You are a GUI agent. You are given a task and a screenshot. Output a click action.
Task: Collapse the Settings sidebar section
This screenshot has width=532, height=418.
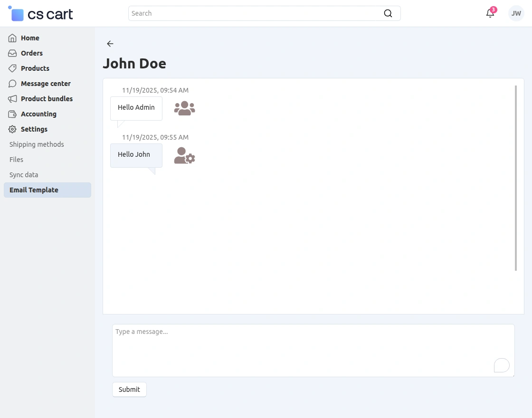point(34,129)
